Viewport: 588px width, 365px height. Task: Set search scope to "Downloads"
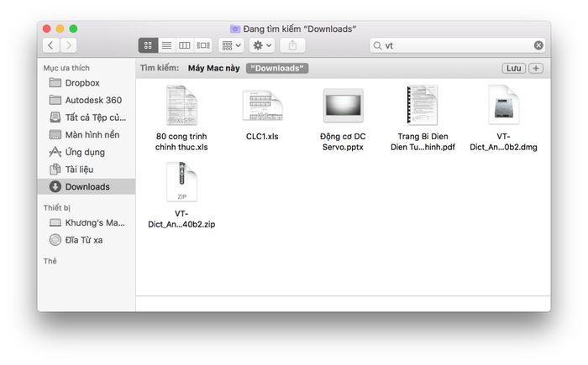[277, 68]
